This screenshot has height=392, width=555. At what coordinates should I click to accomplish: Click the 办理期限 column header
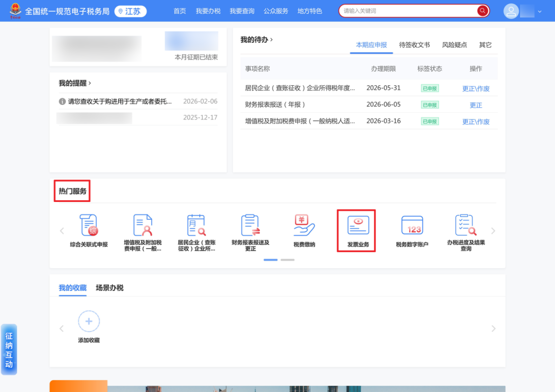pyautogui.click(x=383, y=69)
